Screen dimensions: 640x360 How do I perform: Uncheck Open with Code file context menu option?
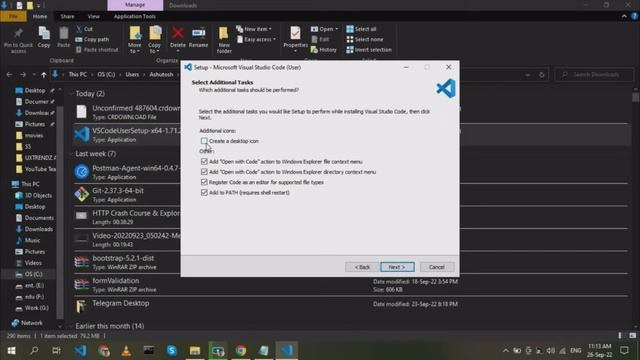[204, 162]
